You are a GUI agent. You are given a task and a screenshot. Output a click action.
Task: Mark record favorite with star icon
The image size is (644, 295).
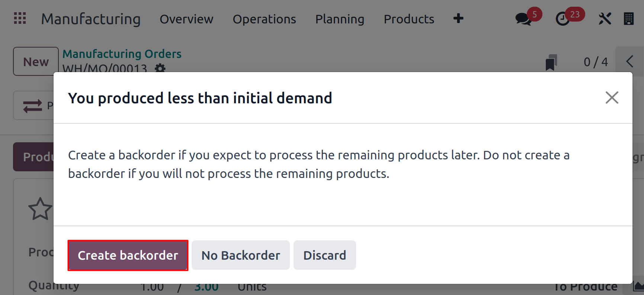pos(40,209)
